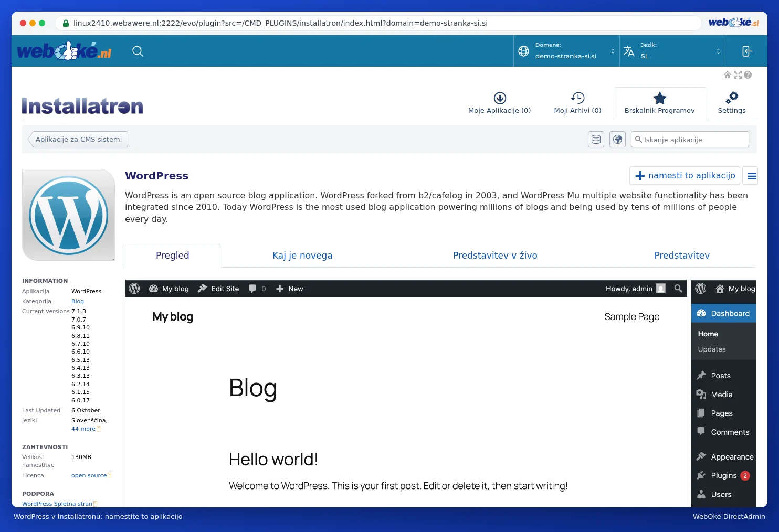
Task: Click the version number 6.0.17
Action: (80, 400)
